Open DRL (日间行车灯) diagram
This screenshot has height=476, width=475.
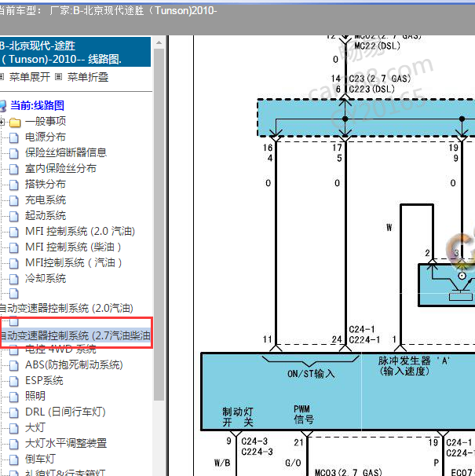coord(66,412)
